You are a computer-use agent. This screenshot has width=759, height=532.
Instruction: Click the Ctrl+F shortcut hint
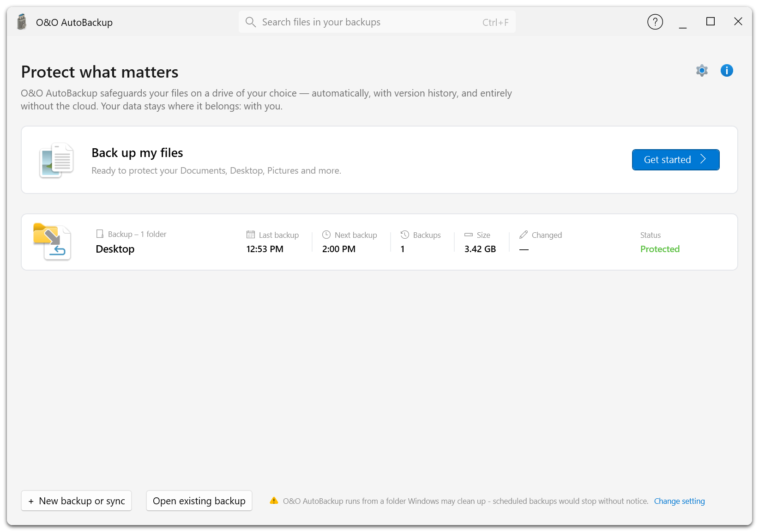click(495, 22)
